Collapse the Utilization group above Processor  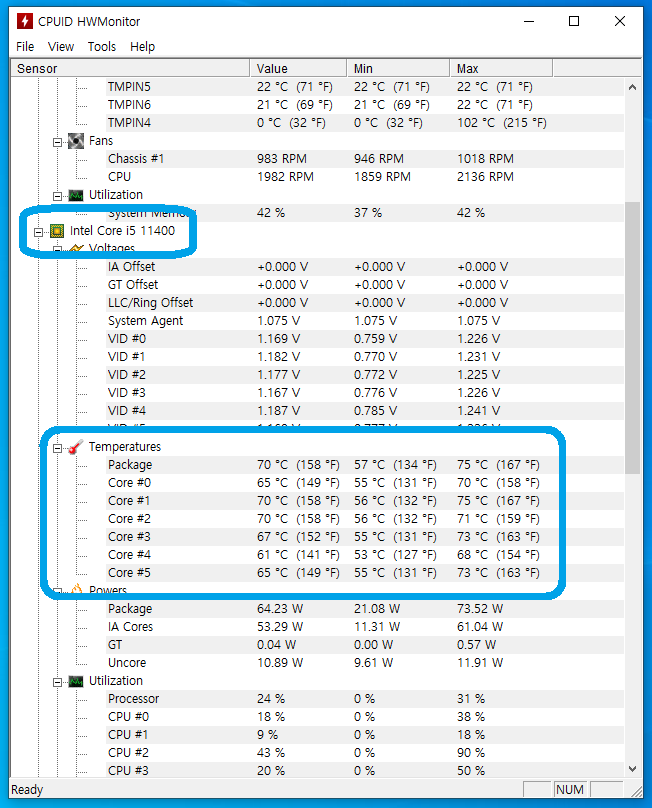point(58,682)
